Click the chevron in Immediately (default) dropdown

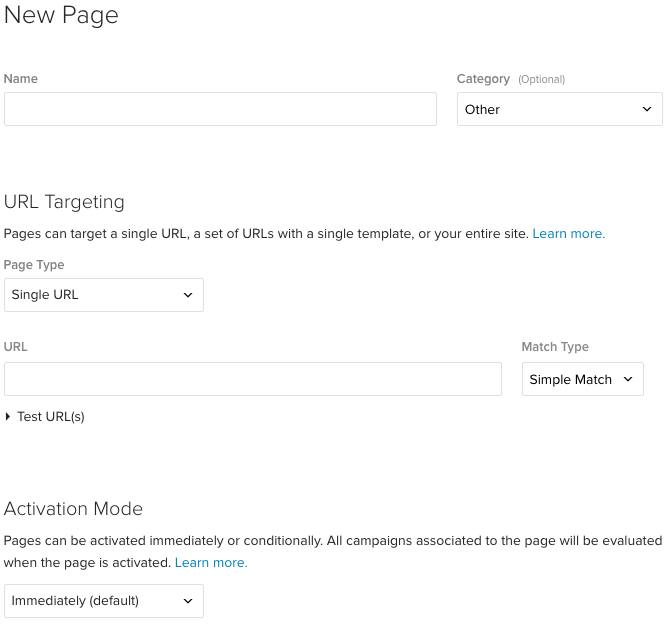tap(188, 601)
